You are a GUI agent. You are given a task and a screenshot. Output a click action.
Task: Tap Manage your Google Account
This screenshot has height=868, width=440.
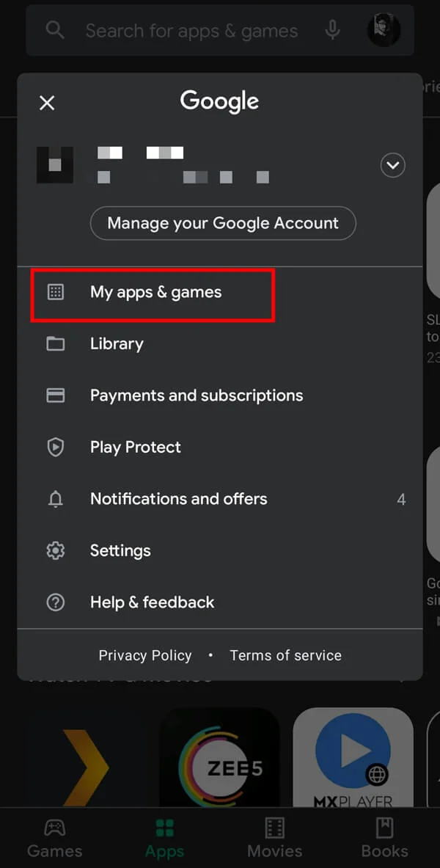point(223,223)
